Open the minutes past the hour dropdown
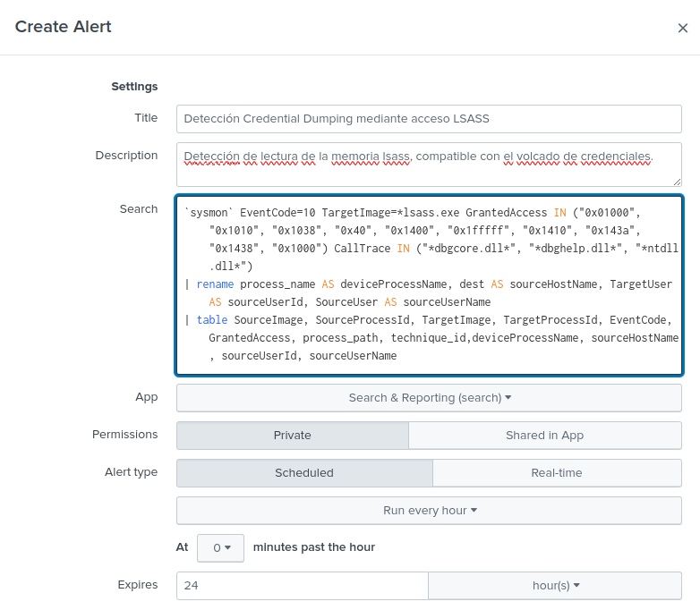700x610 pixels. (220, 547)
